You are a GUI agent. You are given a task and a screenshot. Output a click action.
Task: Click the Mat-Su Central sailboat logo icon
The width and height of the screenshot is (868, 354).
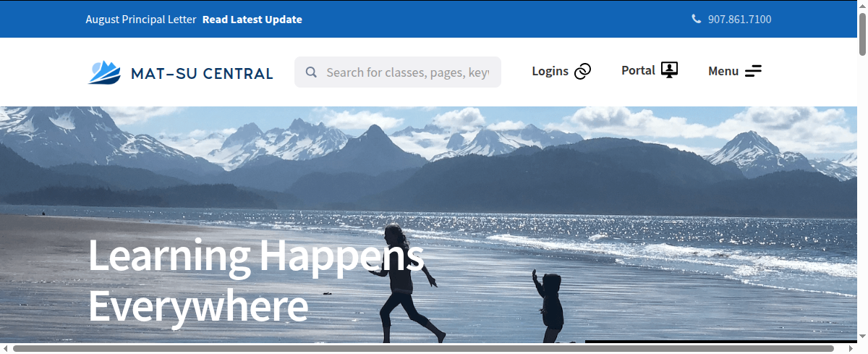click(105, 72)
